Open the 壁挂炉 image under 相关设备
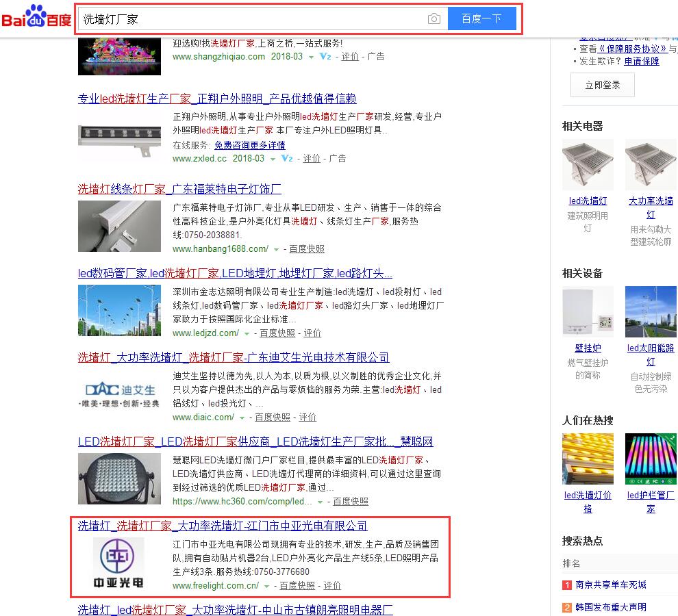 (588, 312)
